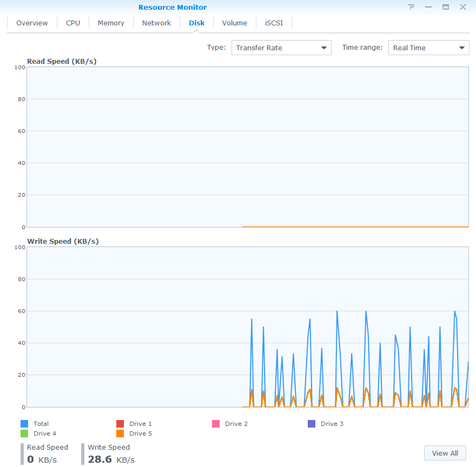Open the Type dropdown showing Transfer Rate
This screenshot has height=467, width=476.
click(281, 48)
